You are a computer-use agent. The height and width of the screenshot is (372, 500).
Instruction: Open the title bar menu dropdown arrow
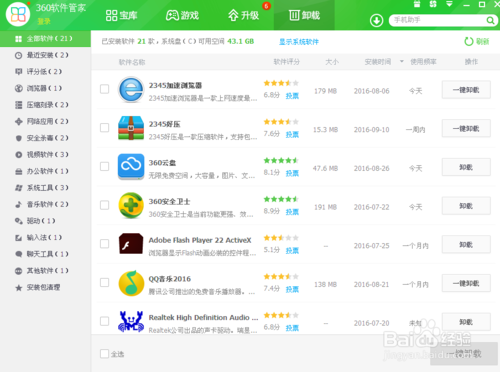click(449, 4)
